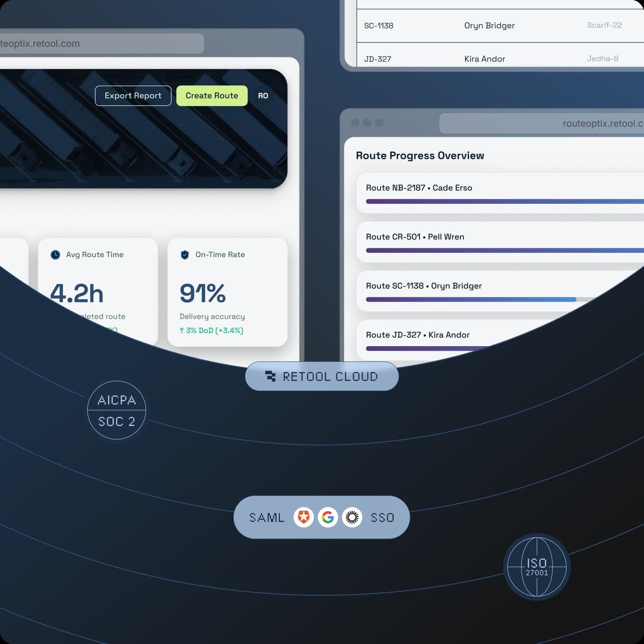
Task: Click the routeoptix.retool.com address bar in right window
Action: [x=542, y=123]
